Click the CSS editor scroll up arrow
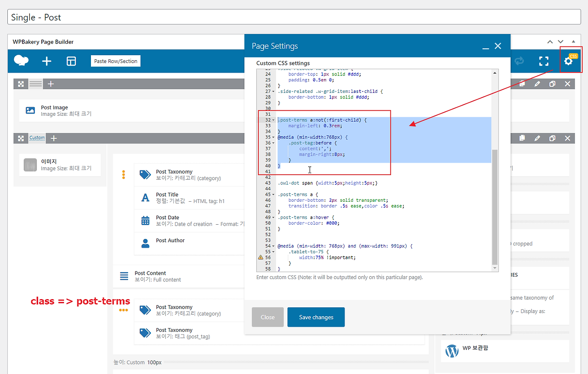Viewport: 588px width, 374px height. coord(495,73)
